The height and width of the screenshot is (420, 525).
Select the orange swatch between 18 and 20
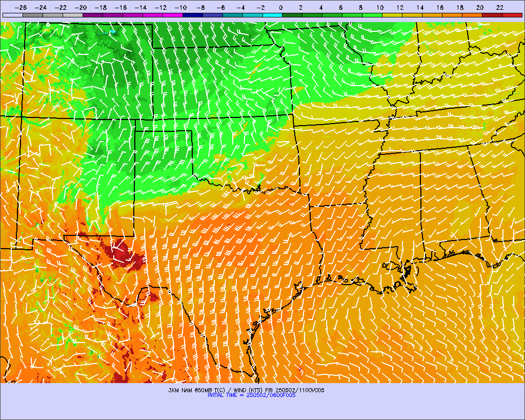[472, 15]
